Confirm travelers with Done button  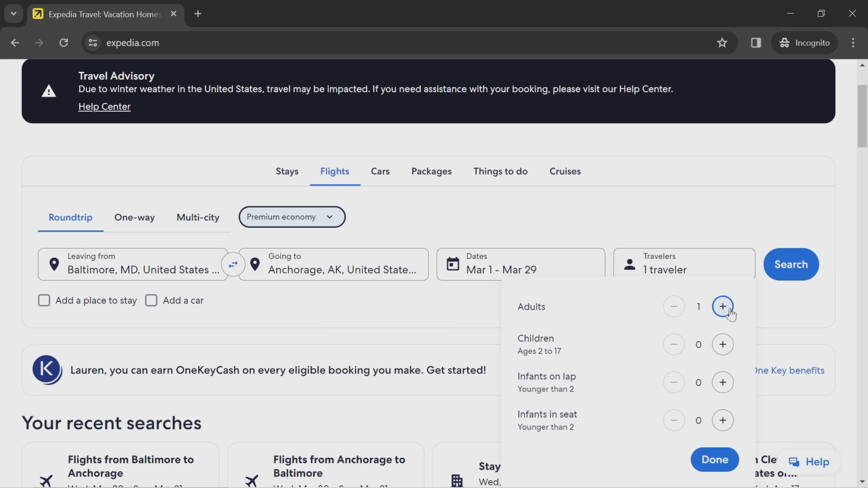[715, 459]
